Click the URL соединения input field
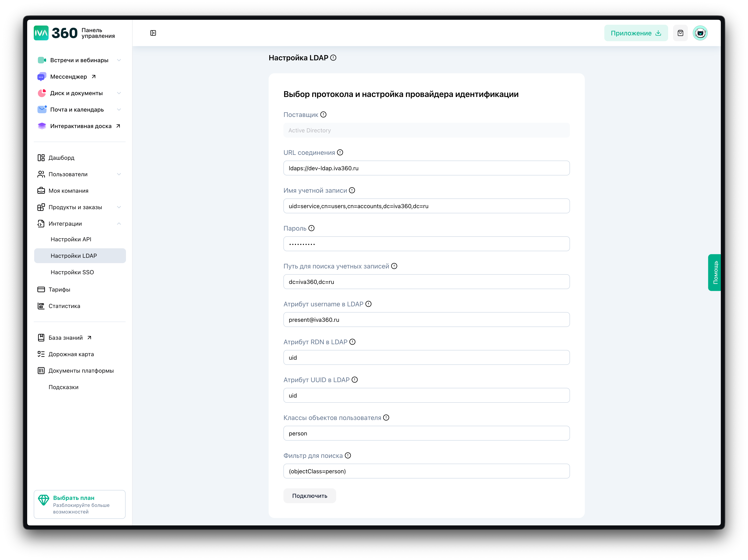This screenshot has height=560, width=748. 426,168
